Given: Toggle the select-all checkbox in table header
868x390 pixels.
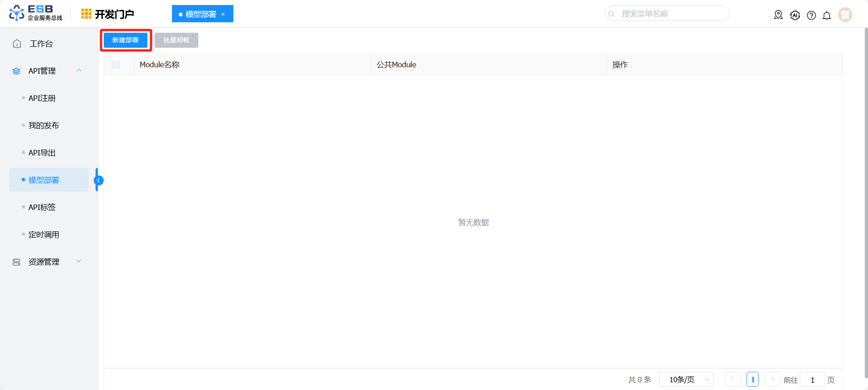Looking at the screenshot, I should (x=116, y=65).
